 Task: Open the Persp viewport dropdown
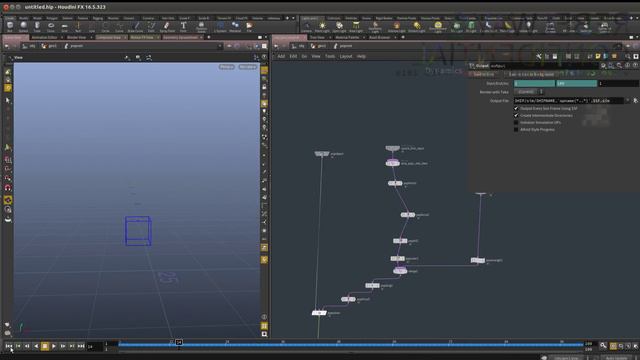(227, 67)
